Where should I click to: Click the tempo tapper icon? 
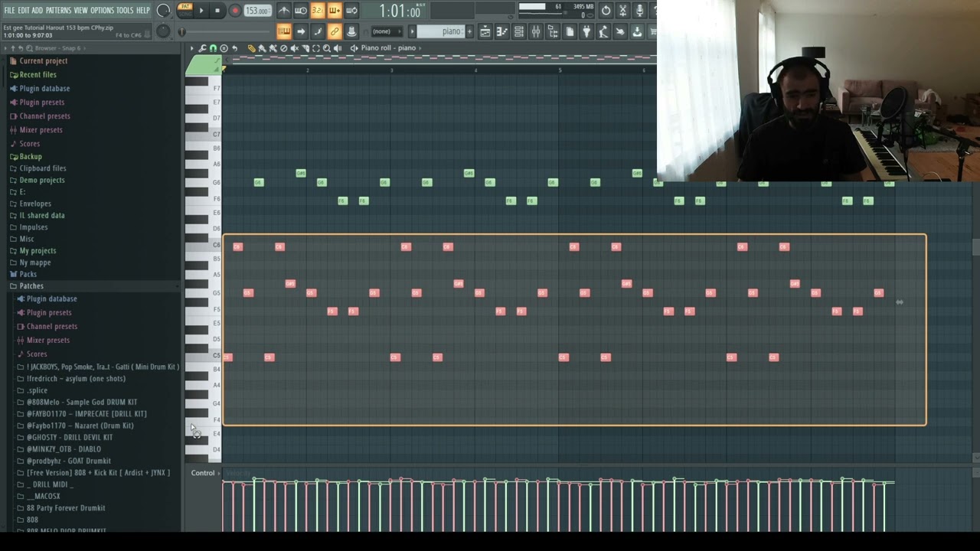[603, 31]
